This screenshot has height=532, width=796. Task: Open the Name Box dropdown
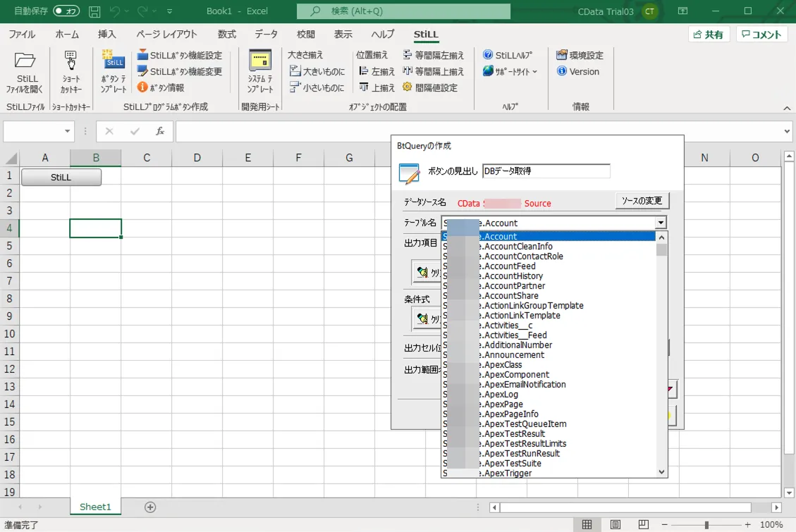pyautogui.click(x=66, y=131)
